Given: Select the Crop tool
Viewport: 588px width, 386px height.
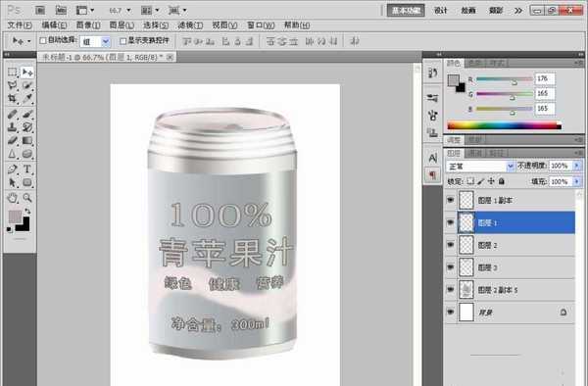Looking at the screenshot, I should [x=13, y=99].
